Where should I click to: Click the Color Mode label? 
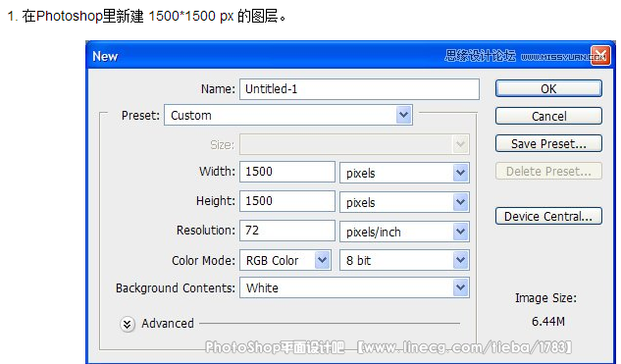(203, 261)
